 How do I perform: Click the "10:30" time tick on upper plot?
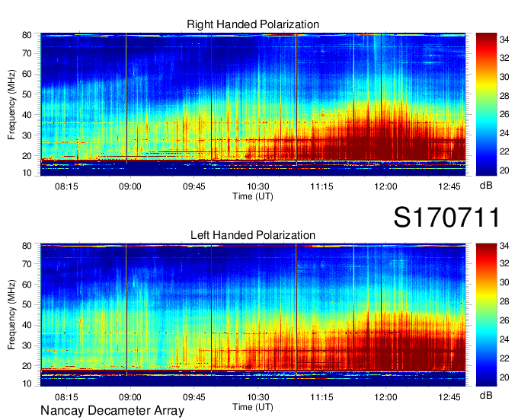[x=257, y=186]
